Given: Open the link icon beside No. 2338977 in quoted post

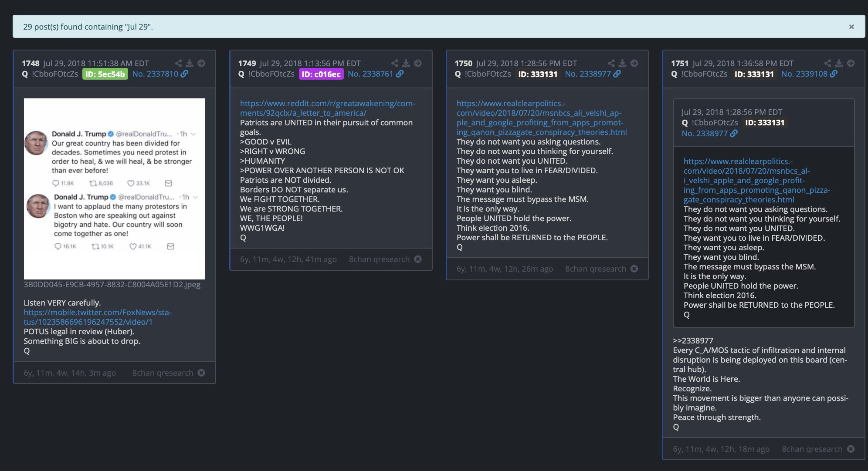Looking at the screenshot, I should (734, 133).
